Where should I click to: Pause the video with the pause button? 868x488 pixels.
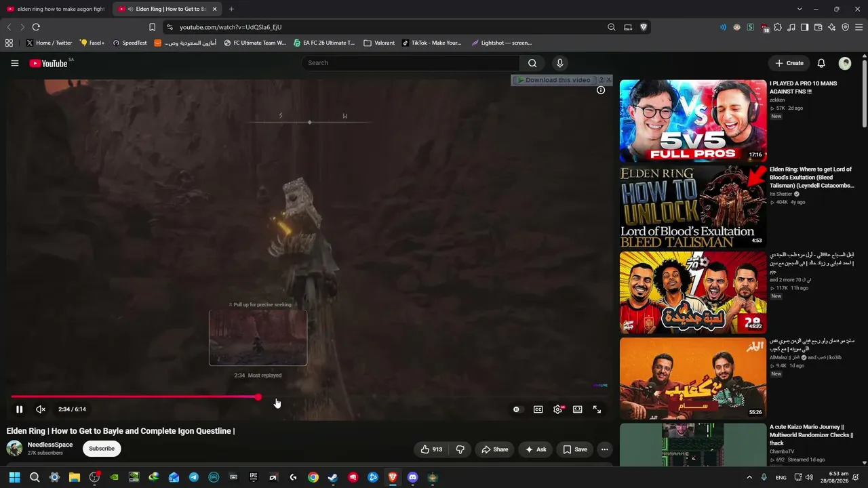pyautogui.click(x=19, y=409)
